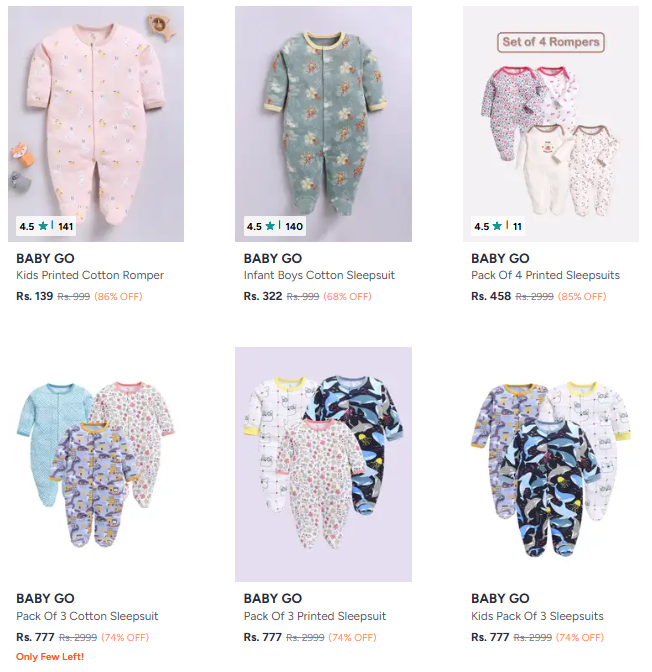Open the Kids Printed Cotton Romper title link
The image size is (652, 672).
pyautogui.click(x=90, y=275)
